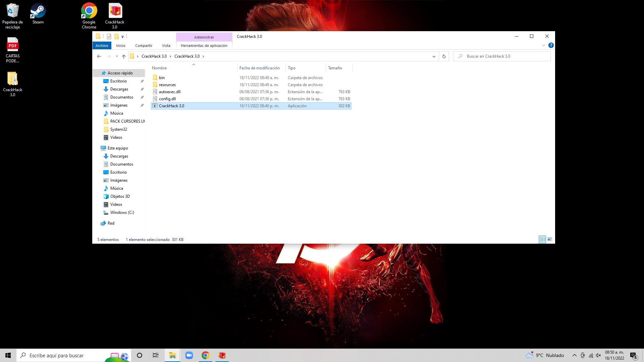Open Zoom from the taskbar
Screen dimensions: 644x362
click(189, 355)
